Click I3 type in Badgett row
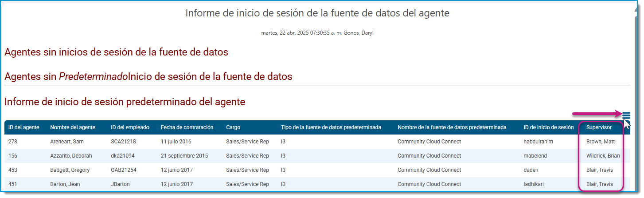 [283, 170]
